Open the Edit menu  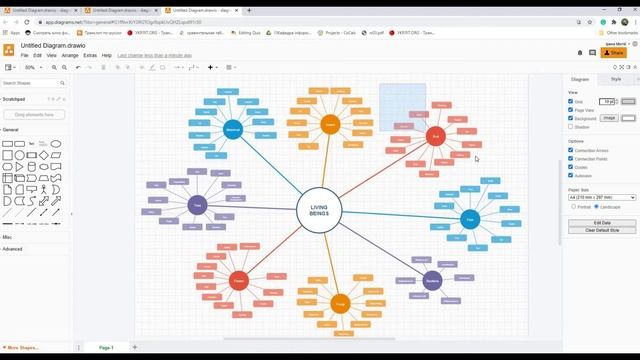point(38,56)
